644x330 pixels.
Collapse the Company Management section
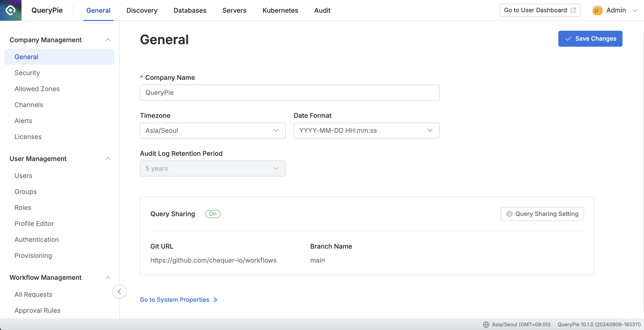108,40
